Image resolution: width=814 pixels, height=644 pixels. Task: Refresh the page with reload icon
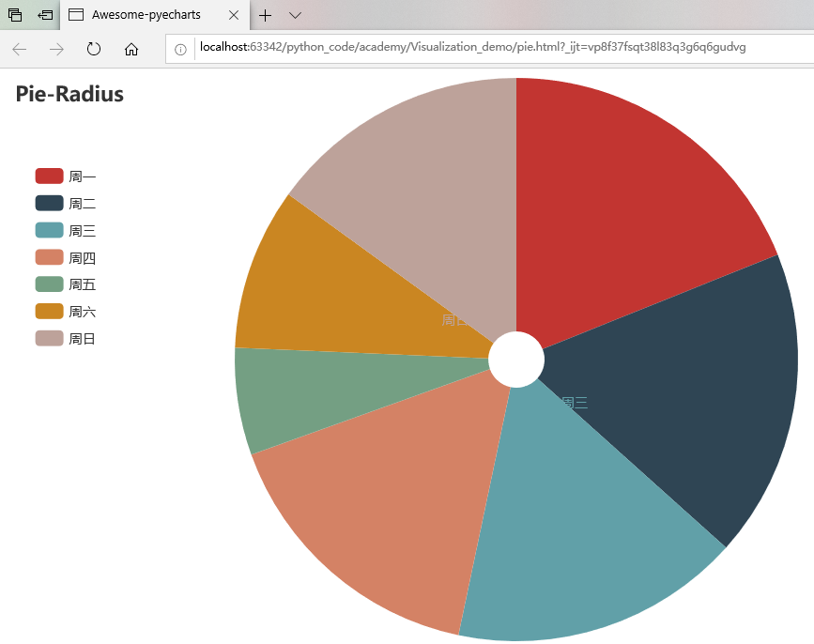(94, 50)
